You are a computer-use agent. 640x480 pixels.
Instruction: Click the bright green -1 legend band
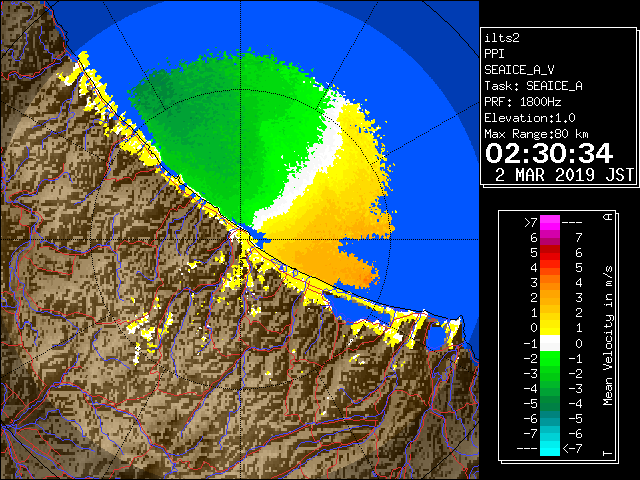pyautogui.click(x=550, y=358)
